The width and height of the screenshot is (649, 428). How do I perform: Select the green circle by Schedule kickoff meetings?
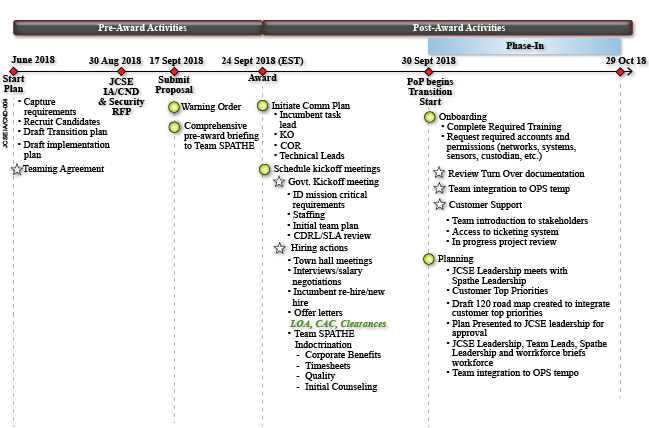pyautogui.click(x=265, y=169)
